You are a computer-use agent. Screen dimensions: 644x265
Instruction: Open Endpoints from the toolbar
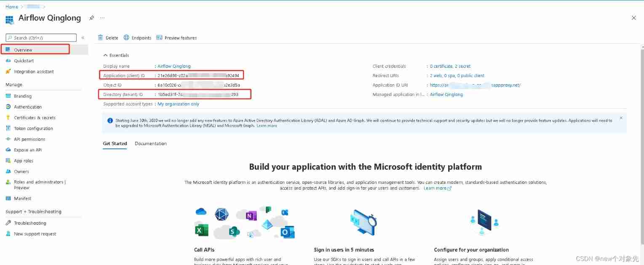pos(137,38)
